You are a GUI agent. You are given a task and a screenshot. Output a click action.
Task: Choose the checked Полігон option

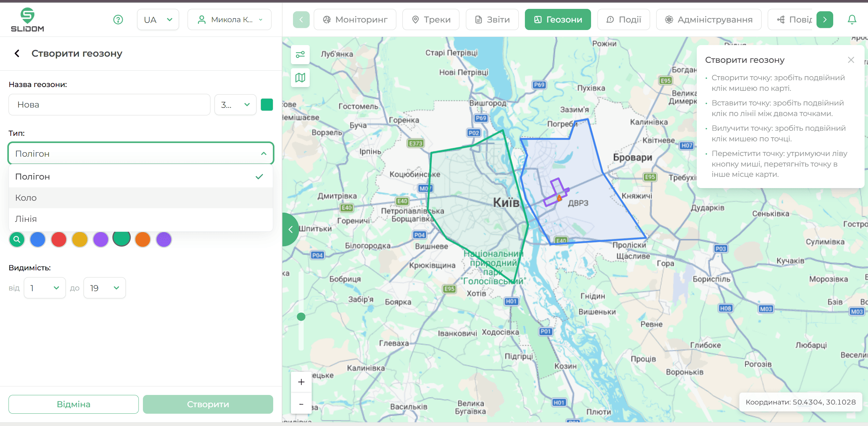click(x=141, y=176)
